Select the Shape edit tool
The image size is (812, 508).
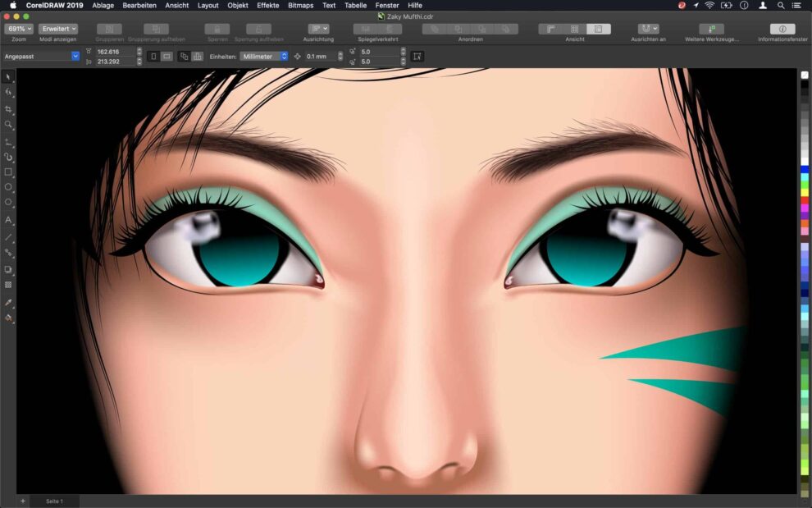point(7,92)
